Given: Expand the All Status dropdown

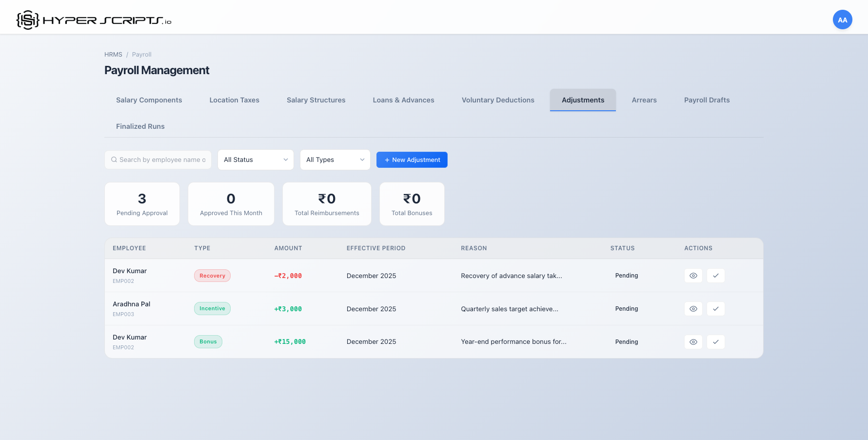Looking at the screenshot, I should pyautogui.click(x=256, y=160).
